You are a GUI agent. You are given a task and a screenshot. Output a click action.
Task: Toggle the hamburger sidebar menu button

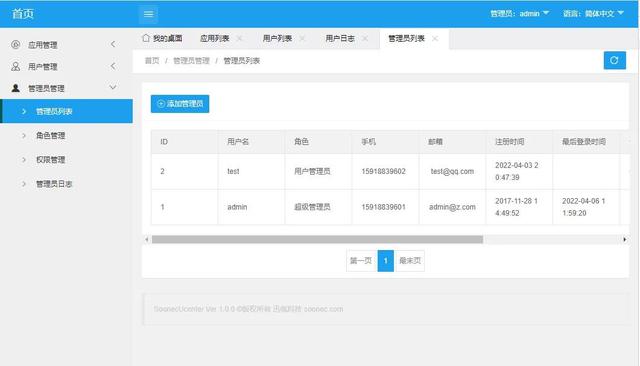148,14
